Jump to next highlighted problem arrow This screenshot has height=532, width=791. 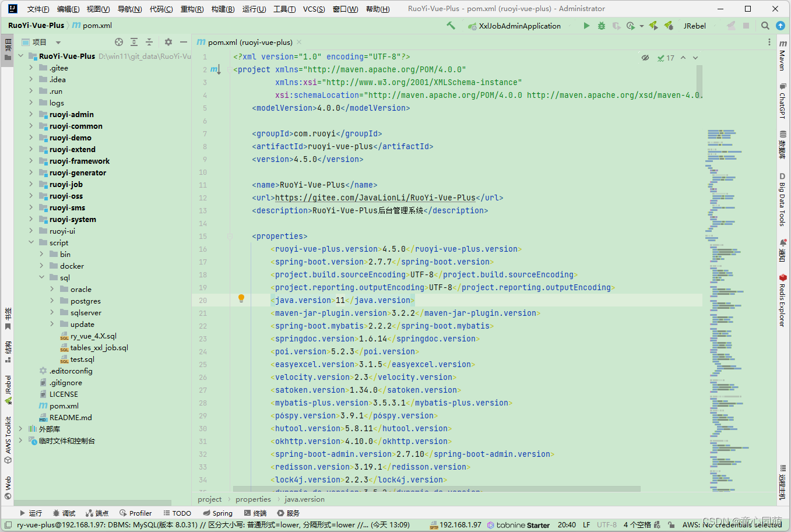tap(695, 58)
